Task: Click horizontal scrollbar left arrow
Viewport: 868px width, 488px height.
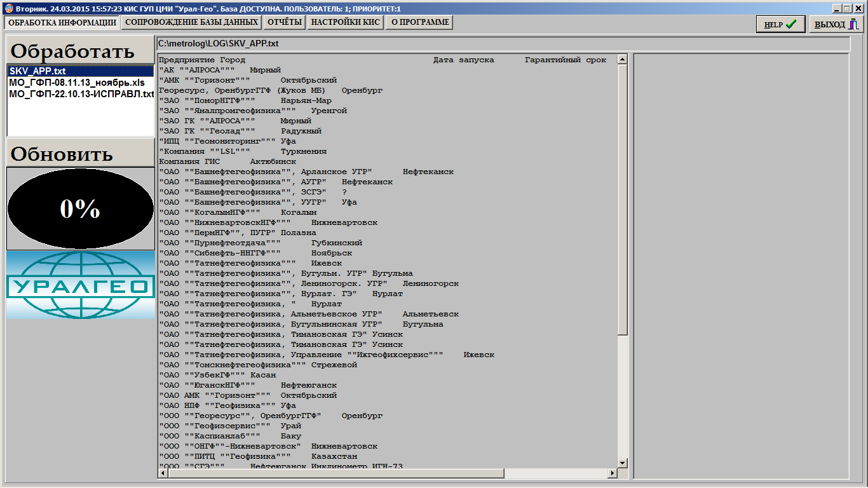Action: pos(163,473)
